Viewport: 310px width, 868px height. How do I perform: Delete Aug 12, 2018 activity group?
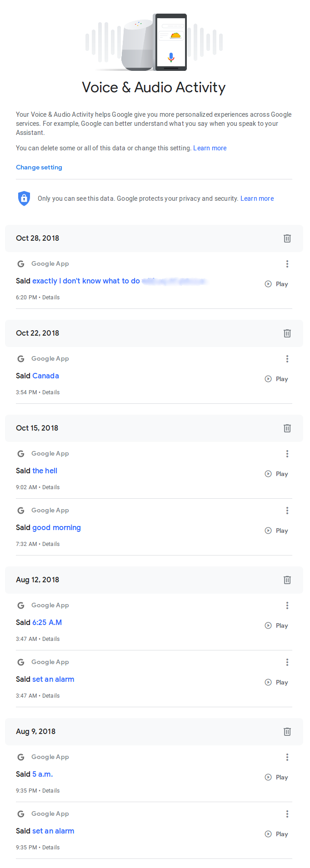287,580
